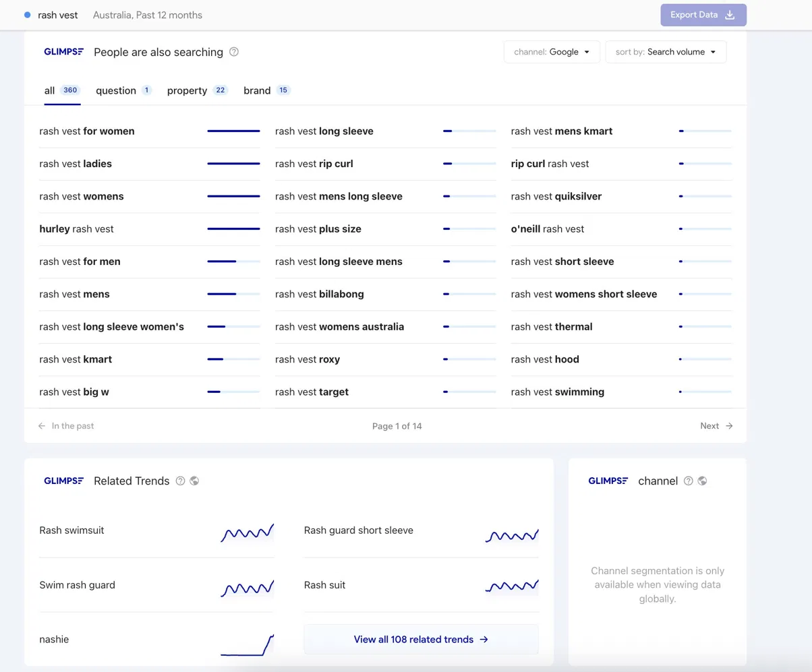This screenshot has height=672, width=812.
Task: Select rash vest plus size keyword
Action: click(x=318, y=229)
